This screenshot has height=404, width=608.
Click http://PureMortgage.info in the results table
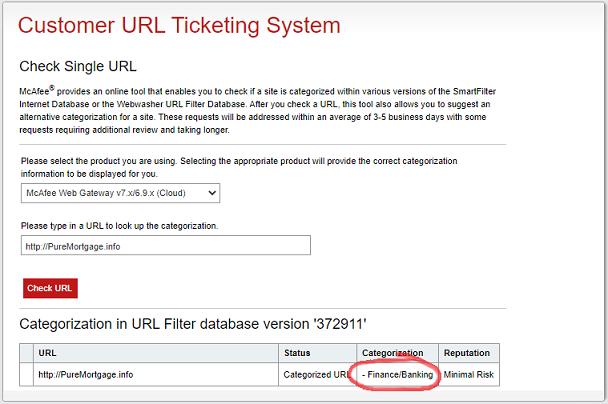[85, 374]
